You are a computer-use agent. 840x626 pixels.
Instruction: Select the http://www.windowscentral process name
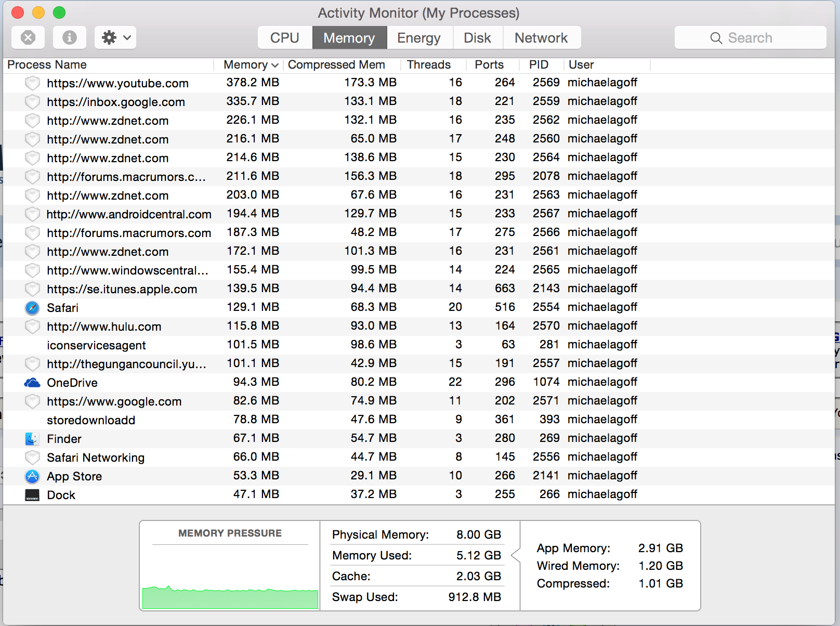pyautogui.click(x=127, y=270)
